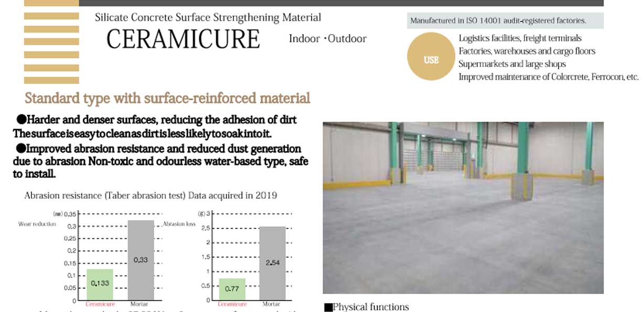Select the black square beside Physical functions
The height and width of the screenshot is (312, 644).
[x=328, y=308]
